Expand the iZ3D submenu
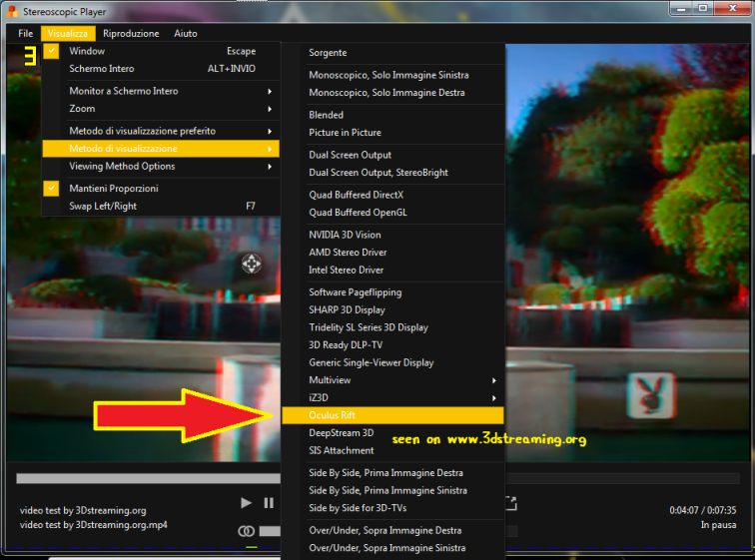 pyautogui.click(x=392, y=398)
